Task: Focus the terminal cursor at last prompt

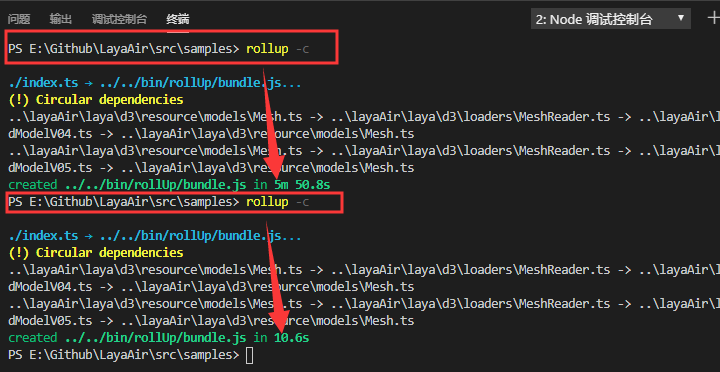Action: tap(249, 355)
